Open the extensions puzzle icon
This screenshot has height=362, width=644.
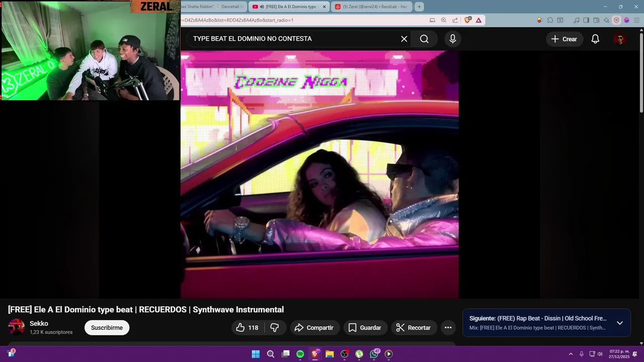(550, 20)
